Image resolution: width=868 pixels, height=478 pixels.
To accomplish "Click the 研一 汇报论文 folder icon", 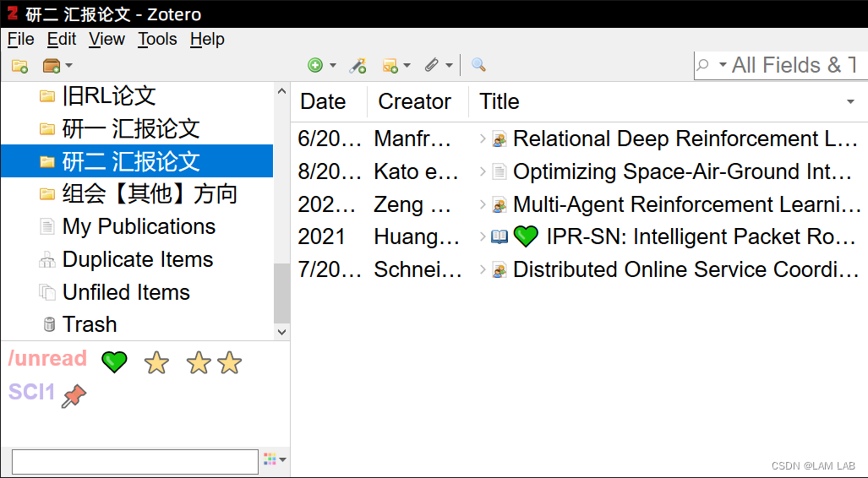I will pos(47,129).
